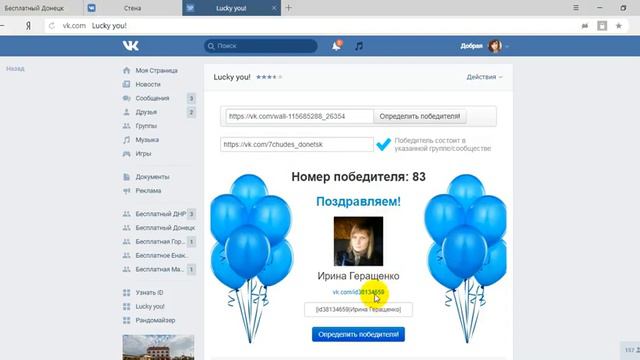
Task: Open Бесплатное Енак.. group in sidebar
Action: (162, 256)
